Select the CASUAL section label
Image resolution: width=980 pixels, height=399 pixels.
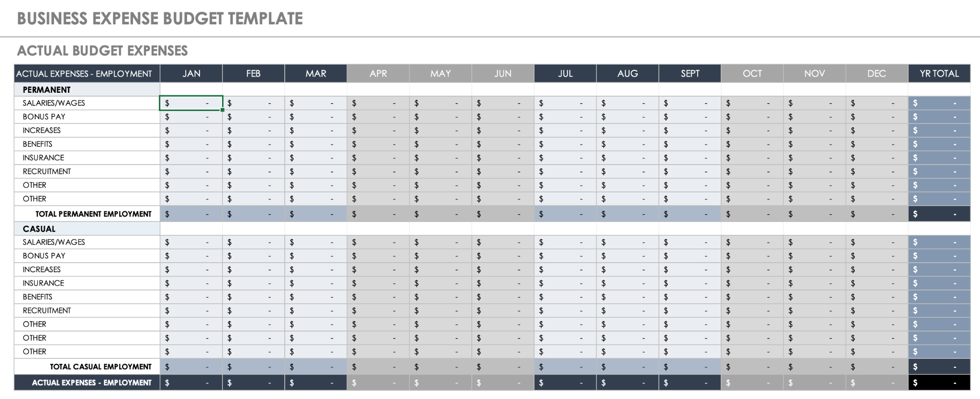tap(39, 229)
